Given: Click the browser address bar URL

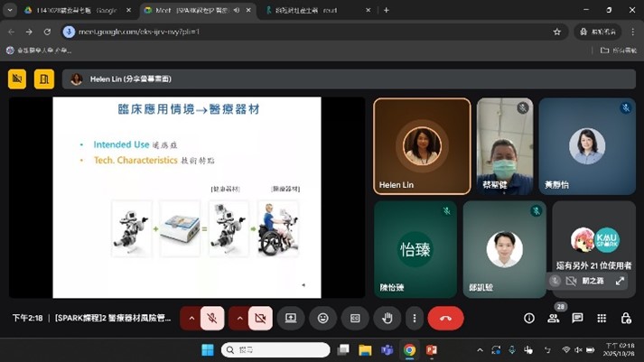Looking at the screenshot, I should tap(271, 32).
